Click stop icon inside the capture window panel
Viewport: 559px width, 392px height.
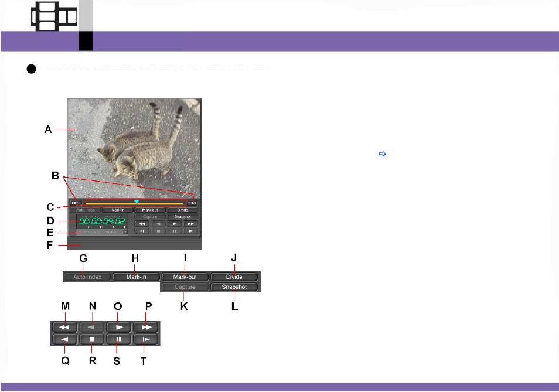tap(158, 231)
